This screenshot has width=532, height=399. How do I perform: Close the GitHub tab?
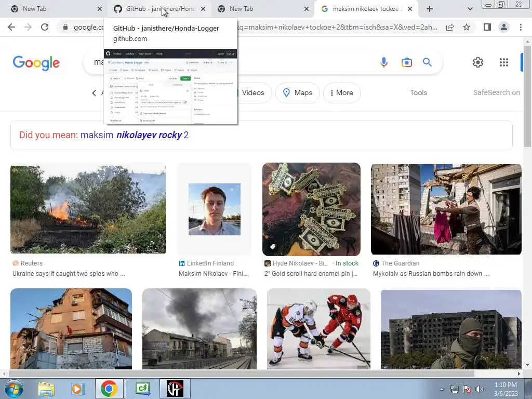point(203,9)
